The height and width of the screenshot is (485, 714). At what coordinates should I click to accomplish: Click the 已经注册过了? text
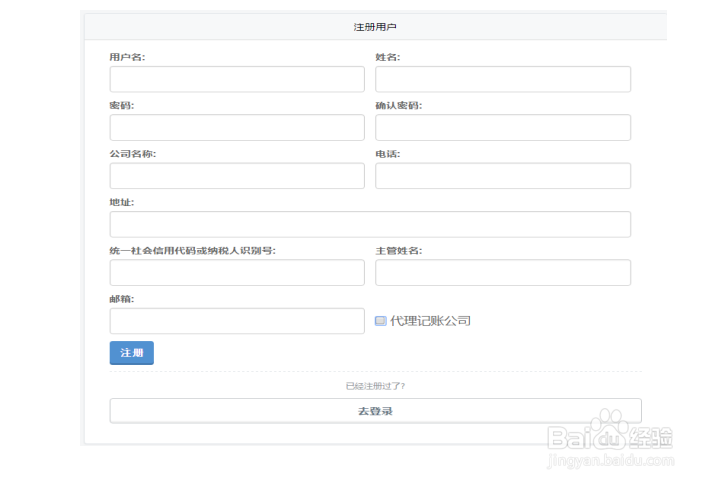tap(375, 386)
